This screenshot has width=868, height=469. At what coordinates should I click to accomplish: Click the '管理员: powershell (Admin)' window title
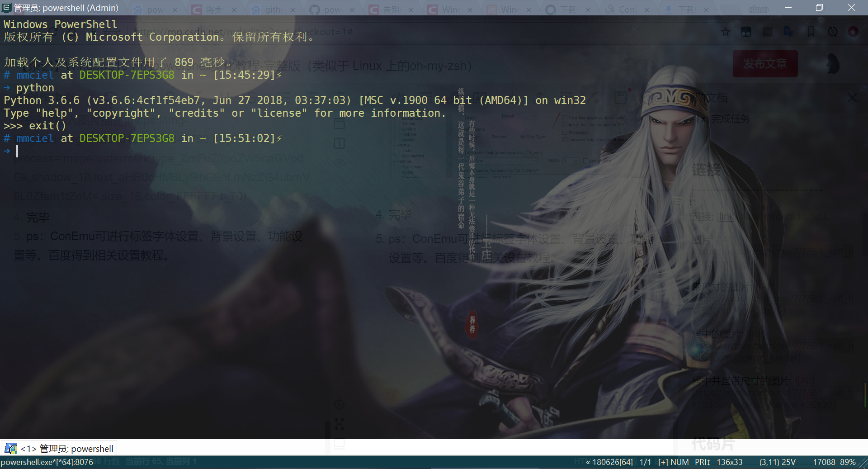coord(66,8)
